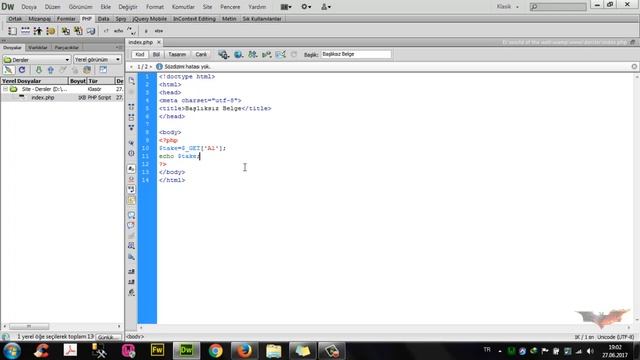
Task: Select the index.php file row
Action: coord(62,98)
